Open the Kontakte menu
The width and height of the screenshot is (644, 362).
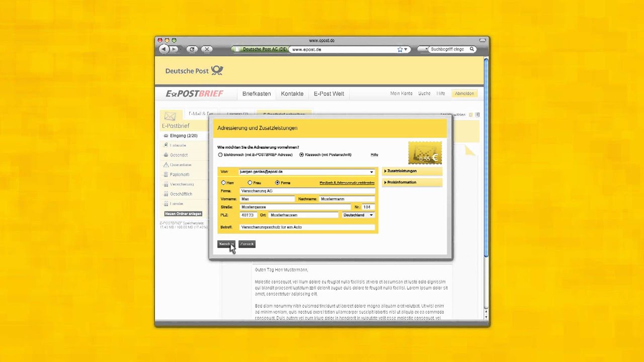click(292, 94)
